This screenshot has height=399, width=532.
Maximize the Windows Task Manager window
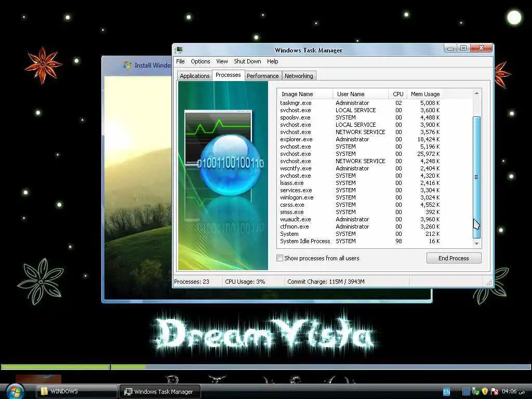coord(463,48)
